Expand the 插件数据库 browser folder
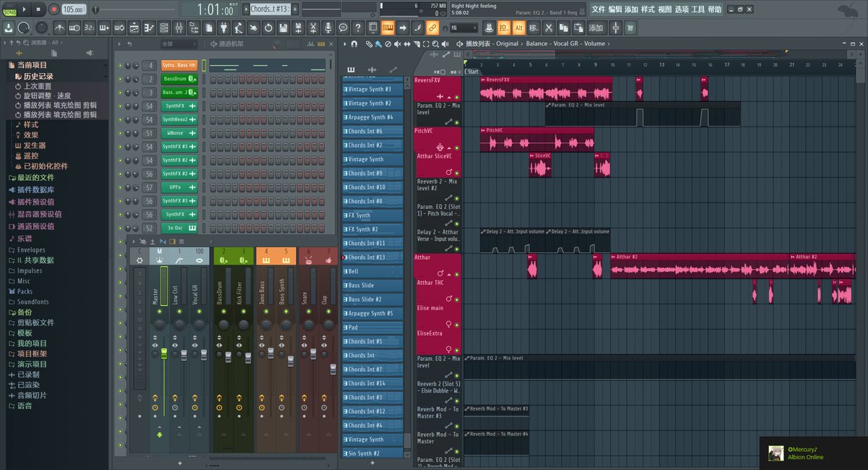This screenshot has width=868, height=470. [35, 190]
